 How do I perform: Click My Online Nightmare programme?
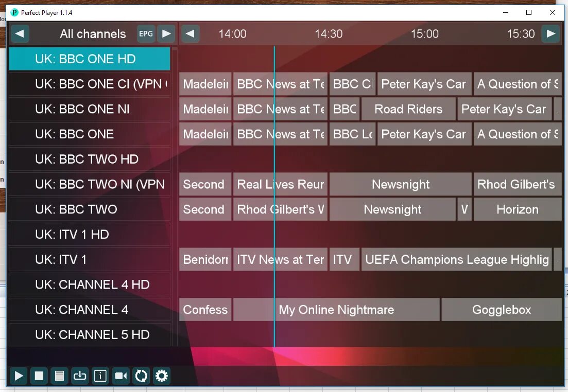pyautogui.click(x=336, y=310)
